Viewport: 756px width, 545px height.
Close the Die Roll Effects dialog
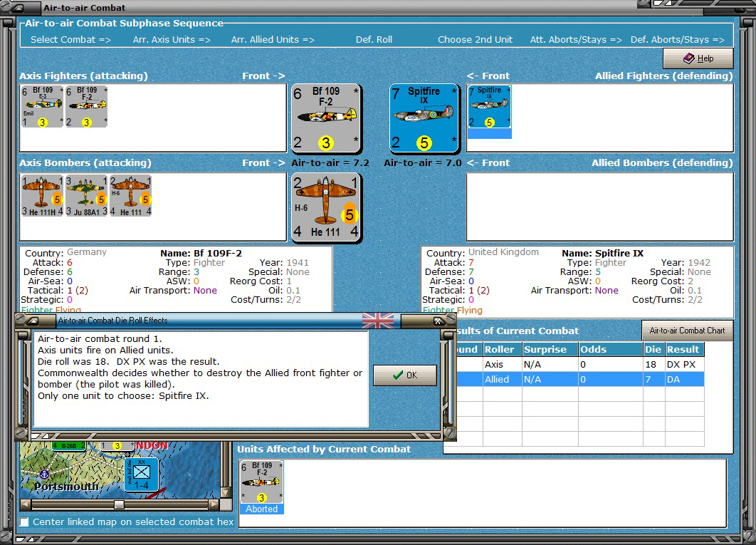437,321
